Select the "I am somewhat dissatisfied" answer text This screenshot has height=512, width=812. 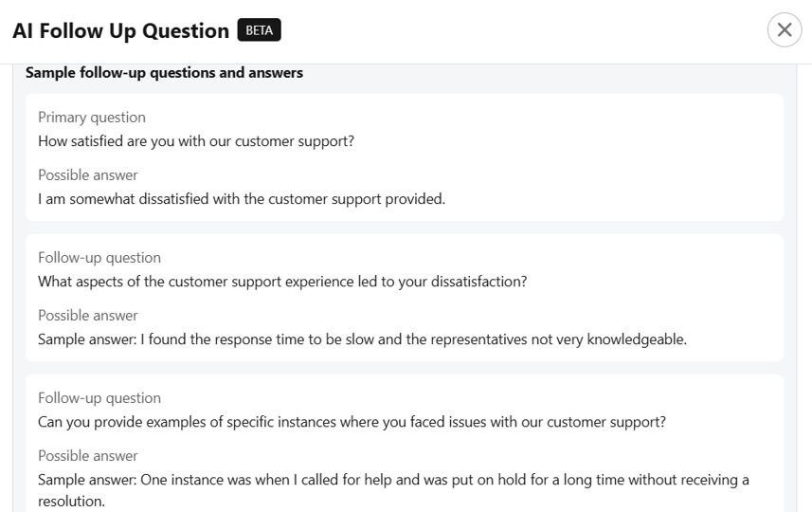[x=242, y=199]
